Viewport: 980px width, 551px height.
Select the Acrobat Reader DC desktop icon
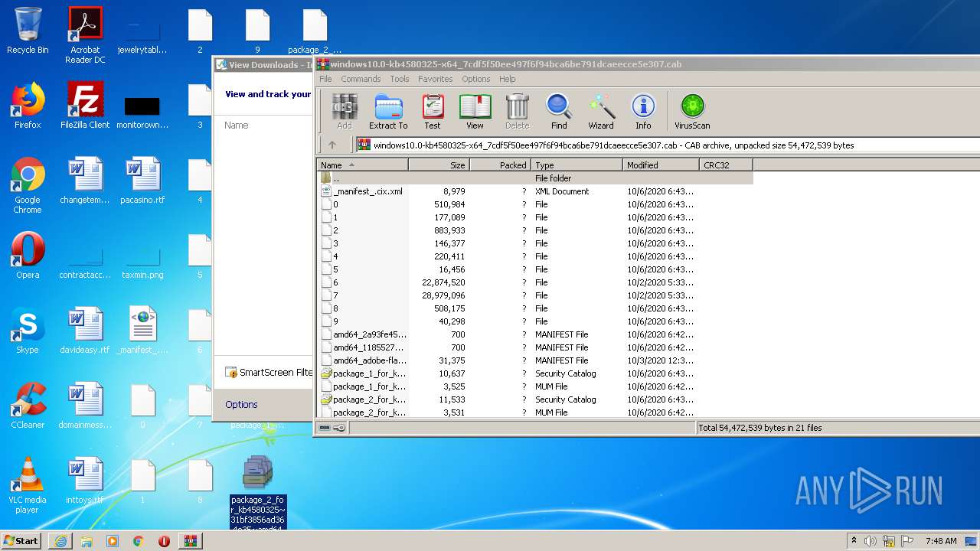pos(85,35)
